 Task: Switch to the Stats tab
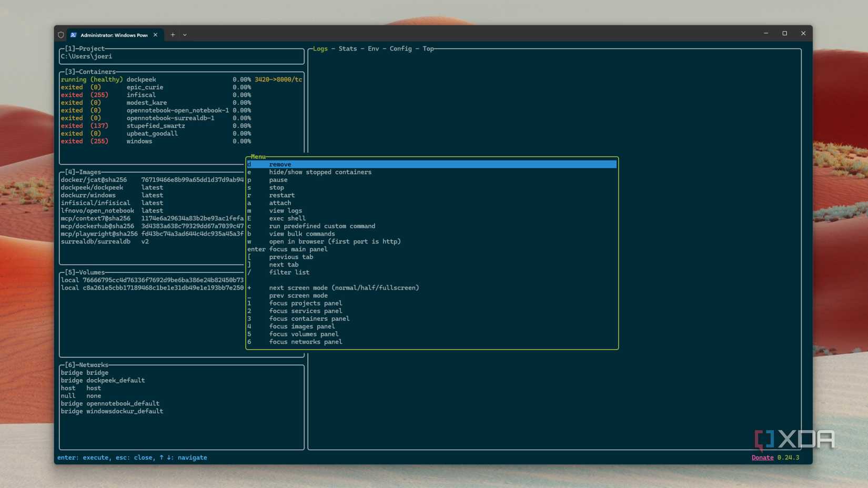pos(348,48)
